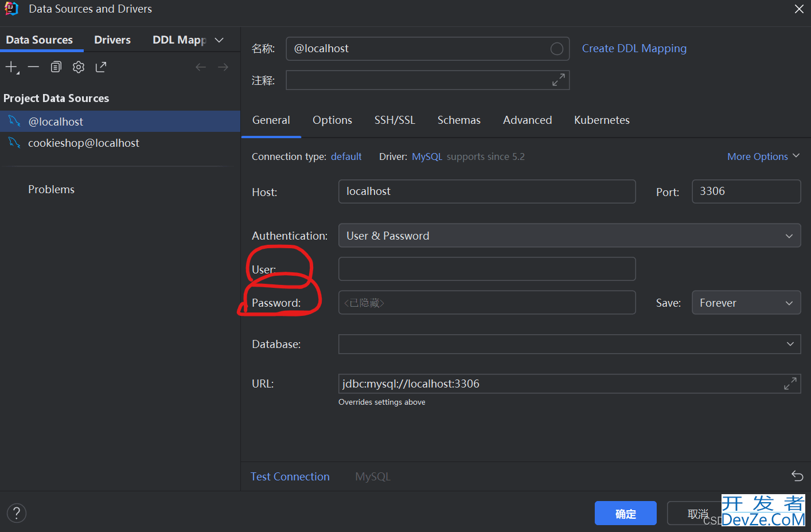
Task: Click the Host input field
Action: click(487, 191)
